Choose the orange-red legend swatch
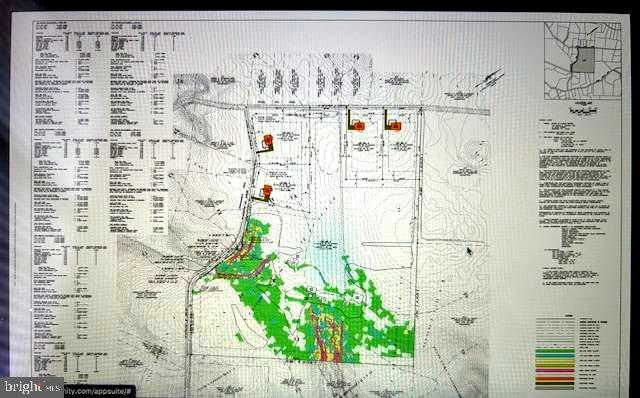Image resolution: width=640 pixels, height=398 pixels. point(555,378)
